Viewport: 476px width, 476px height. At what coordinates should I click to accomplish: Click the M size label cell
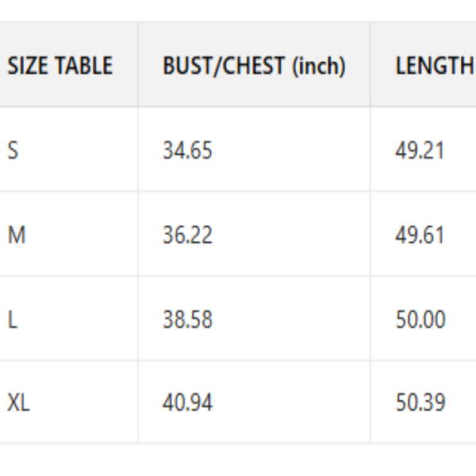16,235
